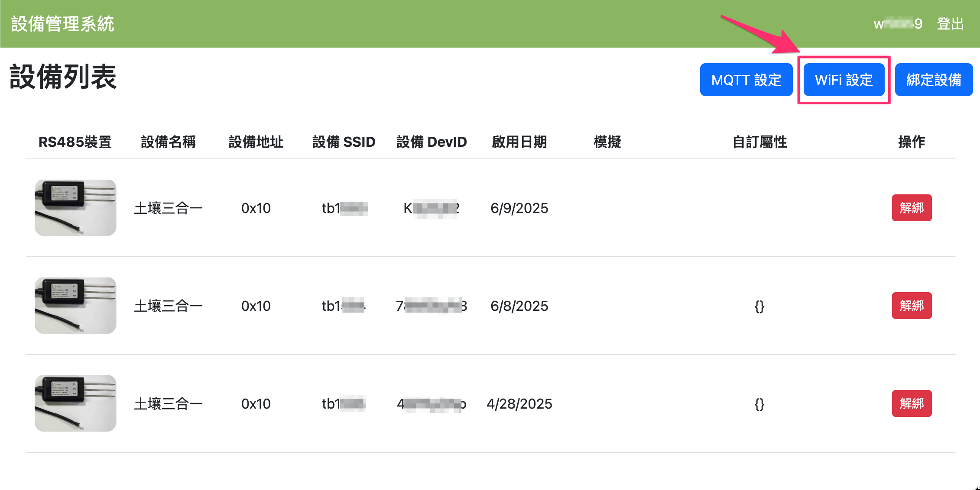Click the 設備 SSID column header
This screenshot has height=490, width=980.
click(x=344, y=142)
